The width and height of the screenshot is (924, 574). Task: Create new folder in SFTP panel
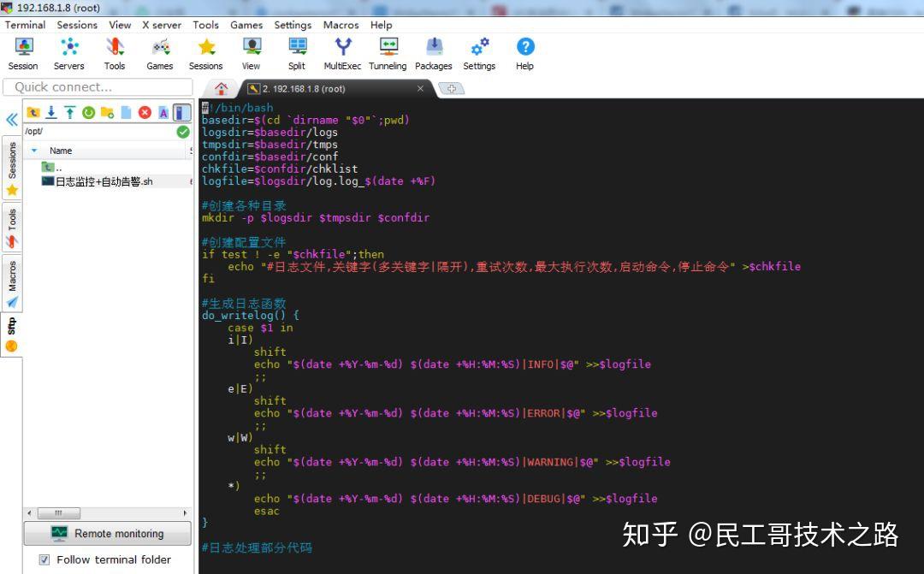click(108, 112)
